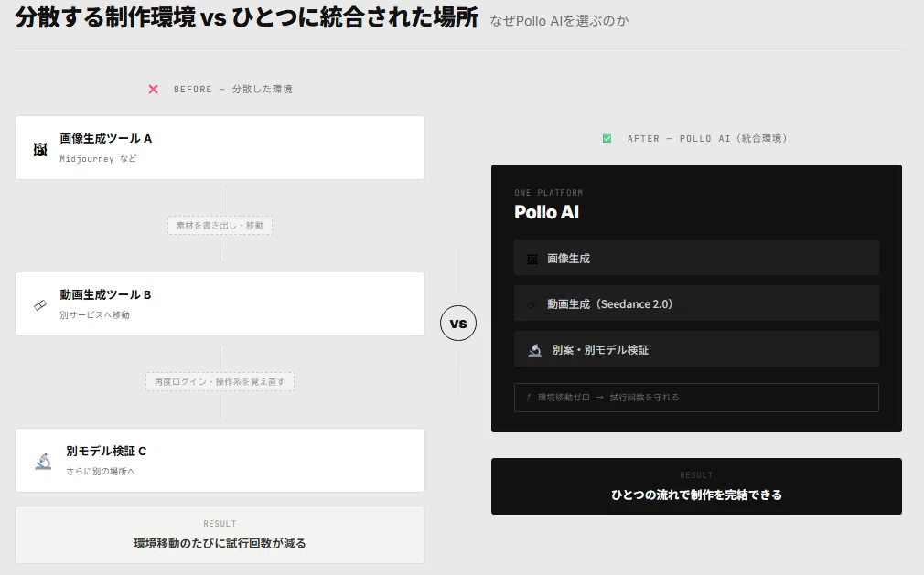Click the 環境移動ゼロ → 試行回数を守れる box

pyautogui.click(x=696, y=398)
